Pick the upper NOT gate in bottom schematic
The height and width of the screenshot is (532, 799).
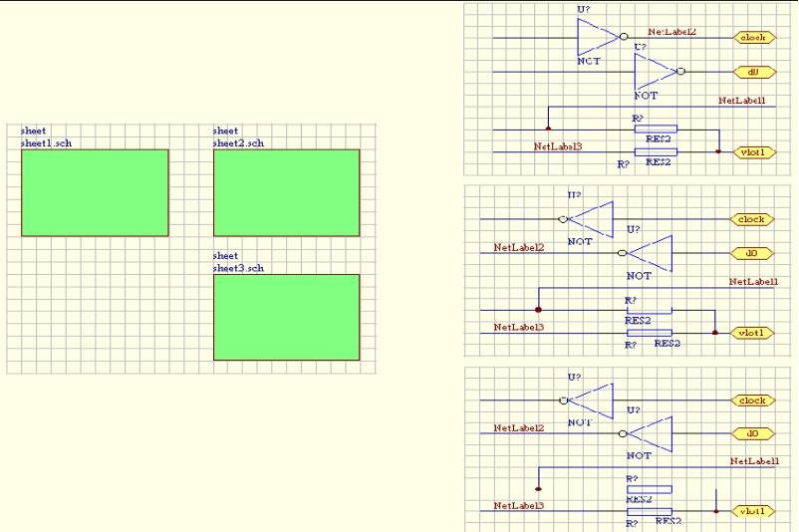(592, 400)
